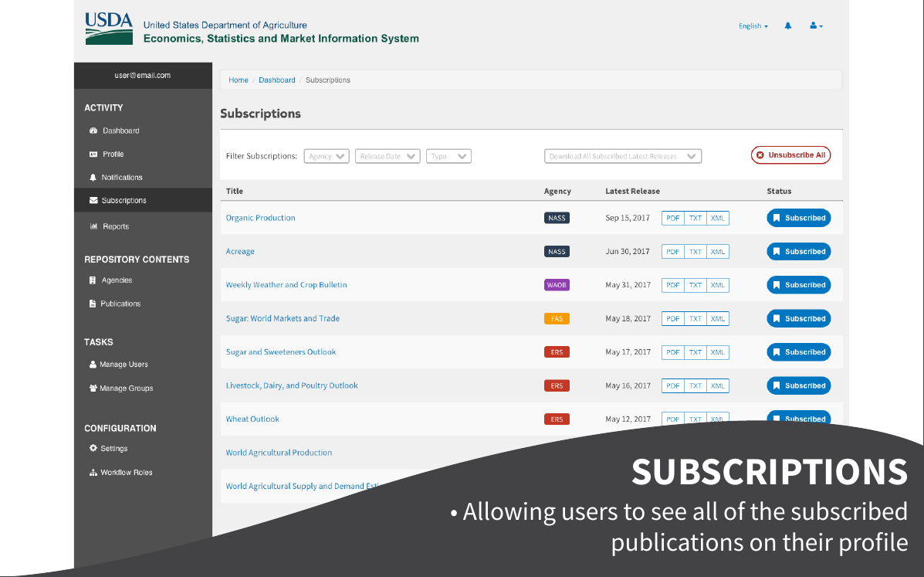Open the user account menu icon

(816, 26)
